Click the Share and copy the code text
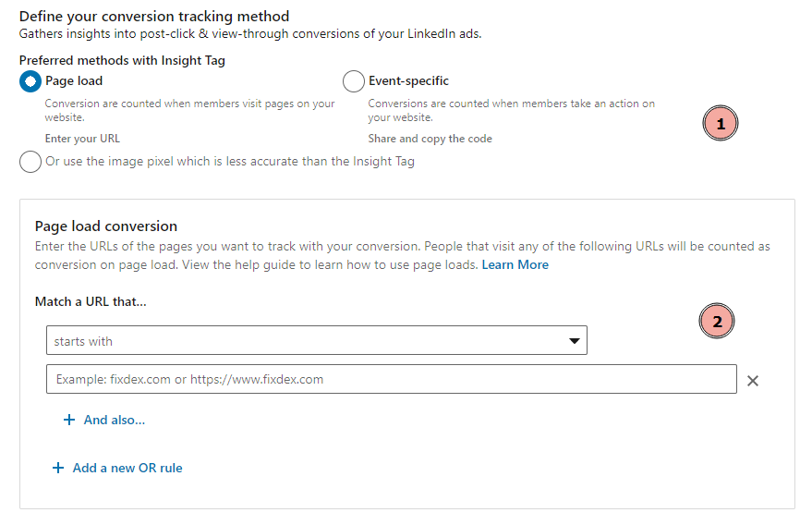 (x=430, y=139)
